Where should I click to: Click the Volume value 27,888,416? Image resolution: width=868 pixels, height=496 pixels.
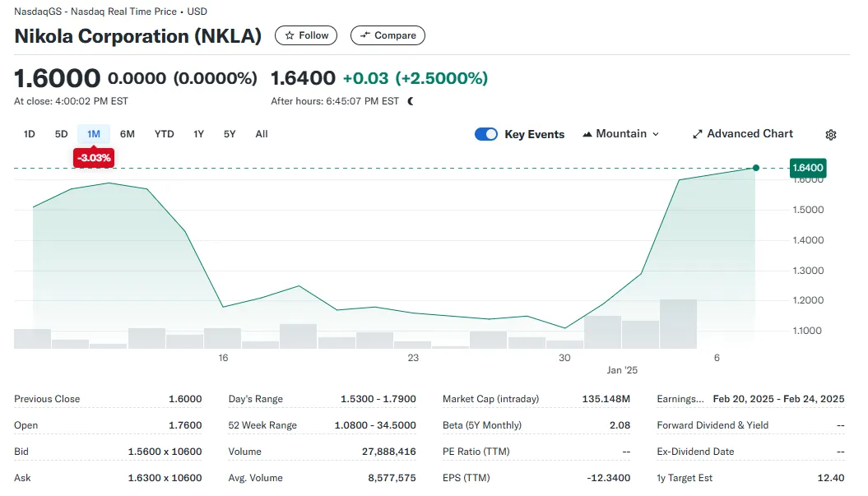coord(389,452)
